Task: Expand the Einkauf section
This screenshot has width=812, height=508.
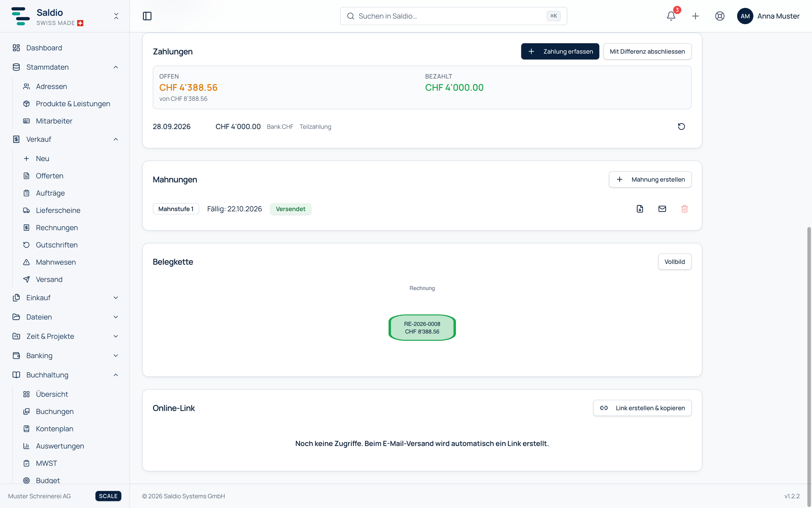Action: pyautogui.click(x=116, y=298)
